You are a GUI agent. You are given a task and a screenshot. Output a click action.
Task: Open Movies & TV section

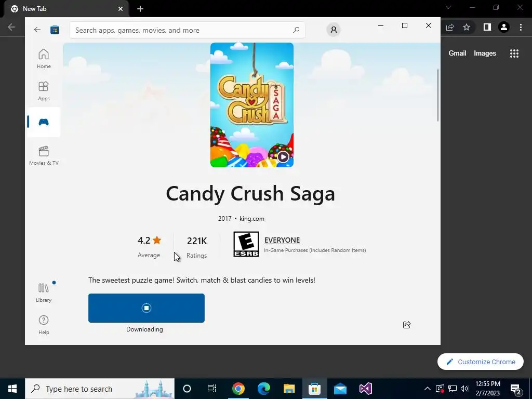click(44, 155)
